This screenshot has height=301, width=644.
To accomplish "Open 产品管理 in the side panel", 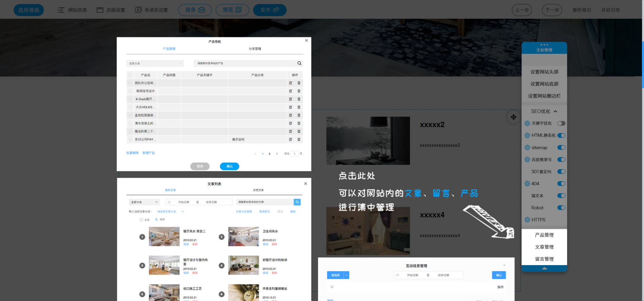I will (x=544, y=235).
